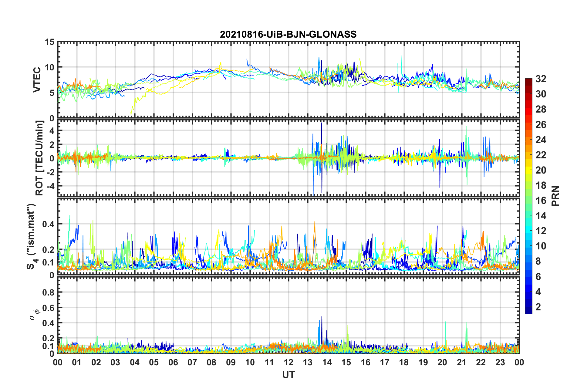Select the "17" hour tick on UT axis
This screenshot has width=577, height=392.
pos(384,362)
